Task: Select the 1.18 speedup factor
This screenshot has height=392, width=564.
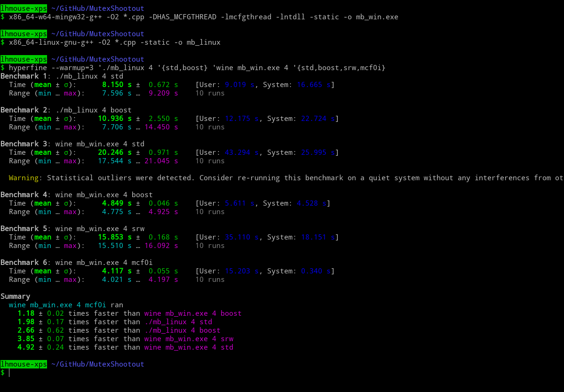Action: click(26, 313)
